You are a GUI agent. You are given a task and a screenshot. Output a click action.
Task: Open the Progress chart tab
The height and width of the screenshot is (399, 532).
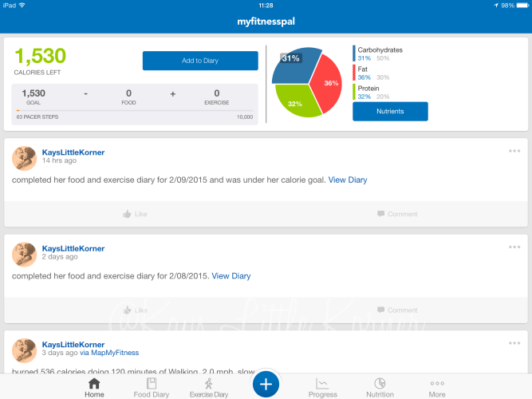tap(322, 386)
